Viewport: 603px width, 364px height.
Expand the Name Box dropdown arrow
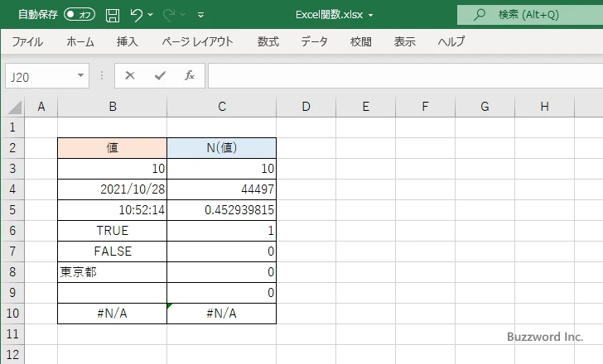pyautogui.click(x=81, y=75)
